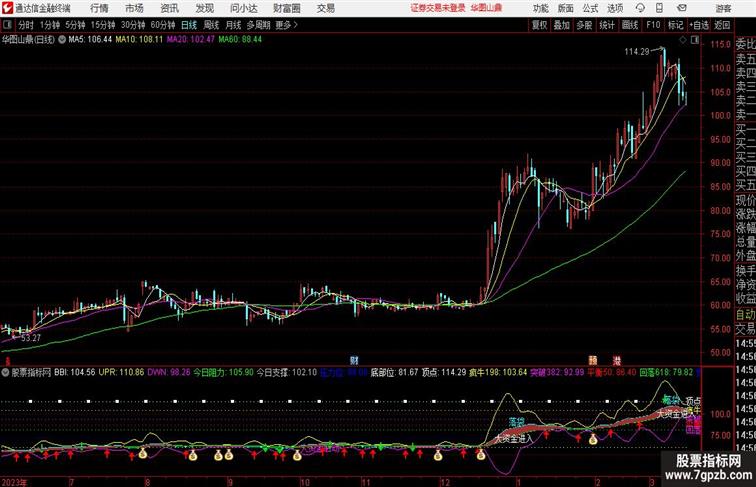
Task: Click the customer service headset icon
Action: coord(640,8)
